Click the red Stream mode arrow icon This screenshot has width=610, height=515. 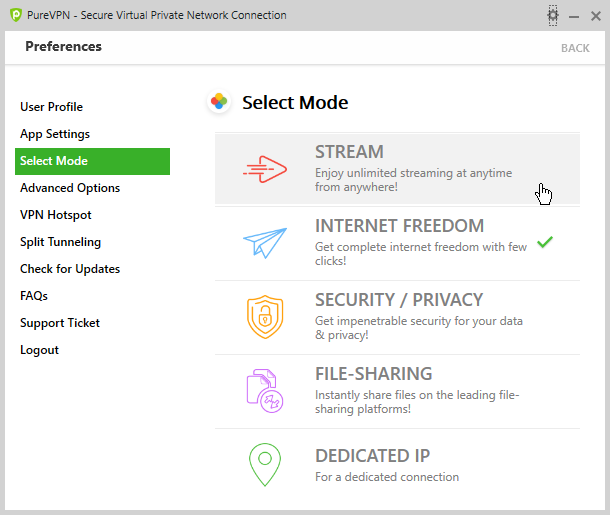point(265,169)
